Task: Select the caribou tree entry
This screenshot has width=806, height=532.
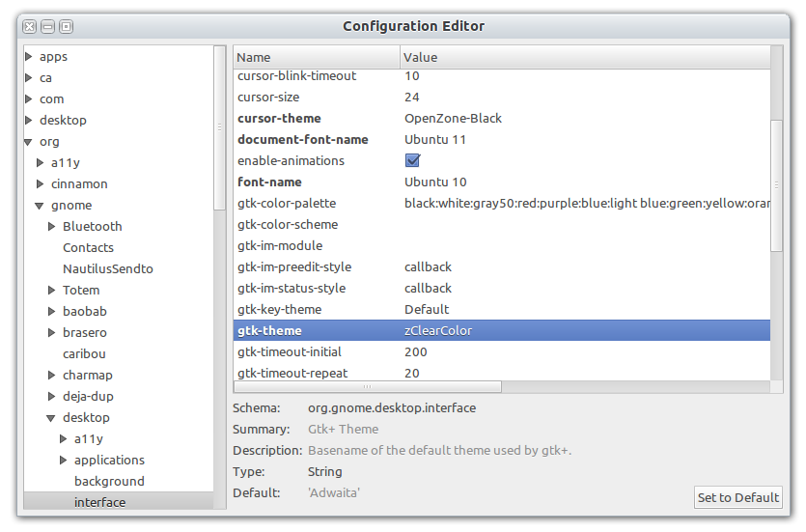Action: tap(84, 354)
